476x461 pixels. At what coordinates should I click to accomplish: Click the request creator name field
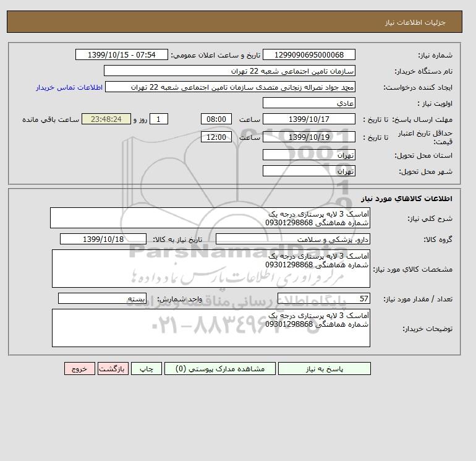[230, 87]
